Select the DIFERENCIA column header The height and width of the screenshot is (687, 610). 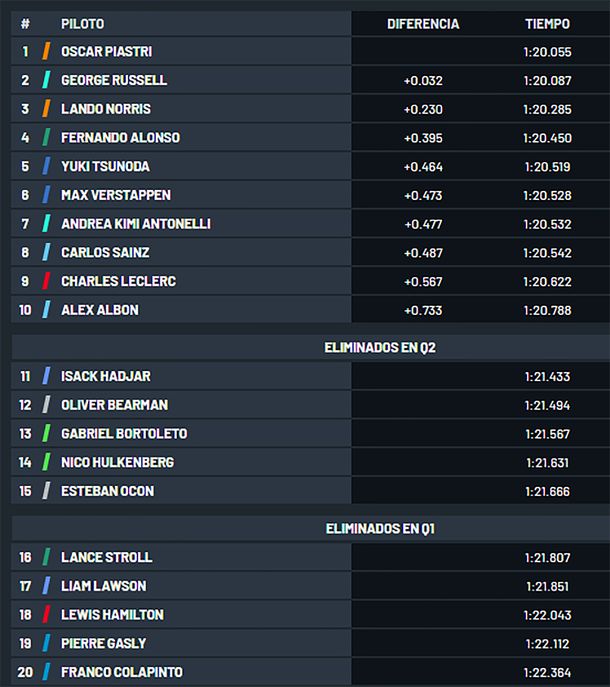pos(423,23)
